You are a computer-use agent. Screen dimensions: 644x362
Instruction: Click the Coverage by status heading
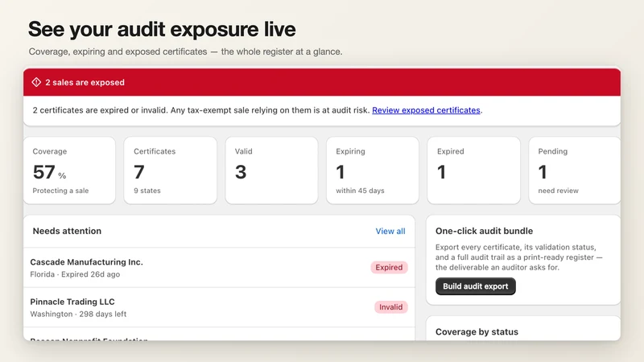pyautogui.click(x=477, y=331)
